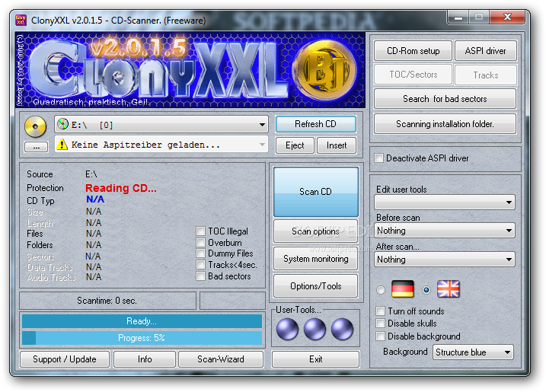The image size is (546, 392).
Task: Check Disable skulls option
Action: [381, 323]
